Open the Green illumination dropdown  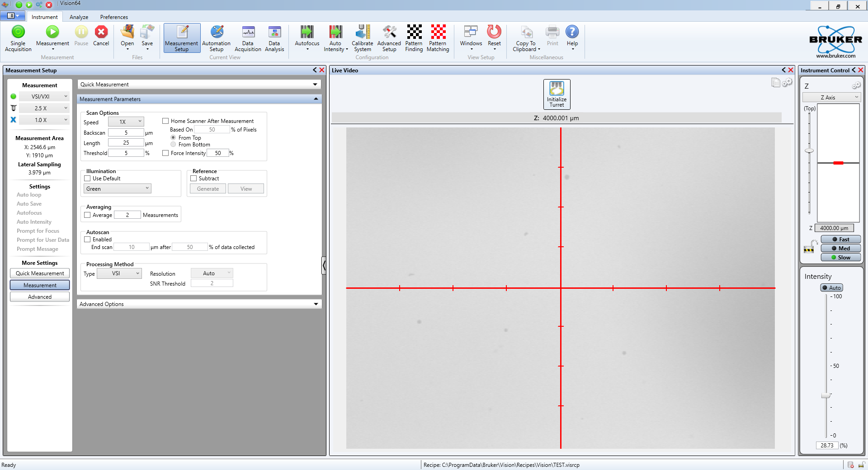(x=118, y=189)
